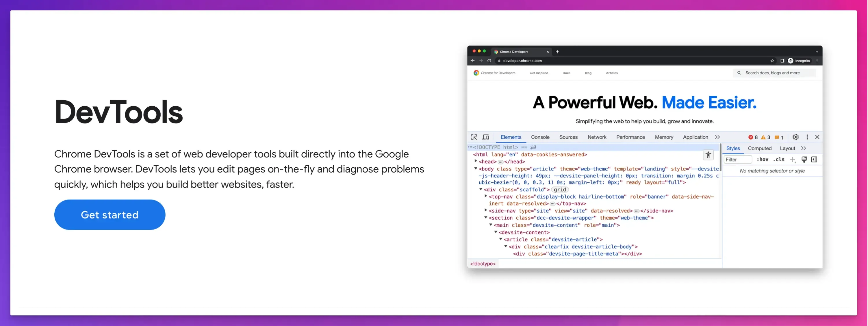Collapse the main devsite-content node
Screen dimensions: 868x326
pyautogui.click(x=491, y=225)
